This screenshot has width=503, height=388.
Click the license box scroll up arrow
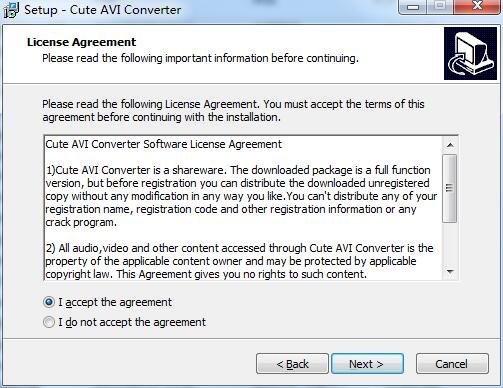point(450,145)
